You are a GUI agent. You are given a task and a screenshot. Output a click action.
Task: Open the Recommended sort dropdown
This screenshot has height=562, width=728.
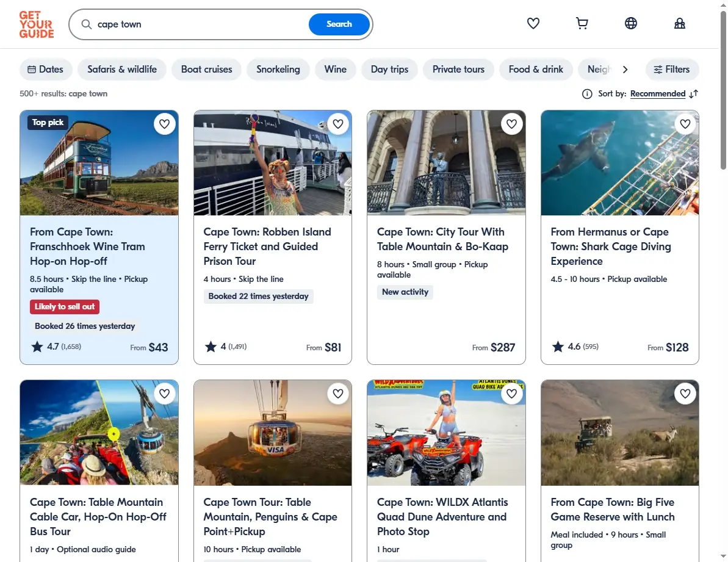click(658, 94)
